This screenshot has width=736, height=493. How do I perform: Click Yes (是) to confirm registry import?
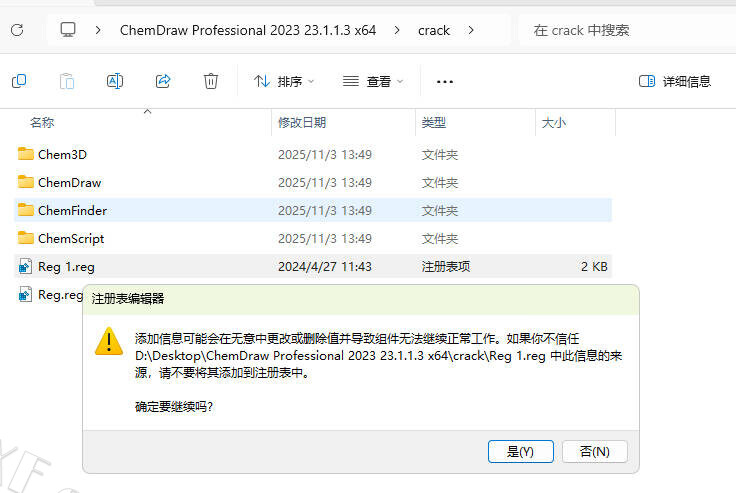pyautogui.click(x=520, y=451)
